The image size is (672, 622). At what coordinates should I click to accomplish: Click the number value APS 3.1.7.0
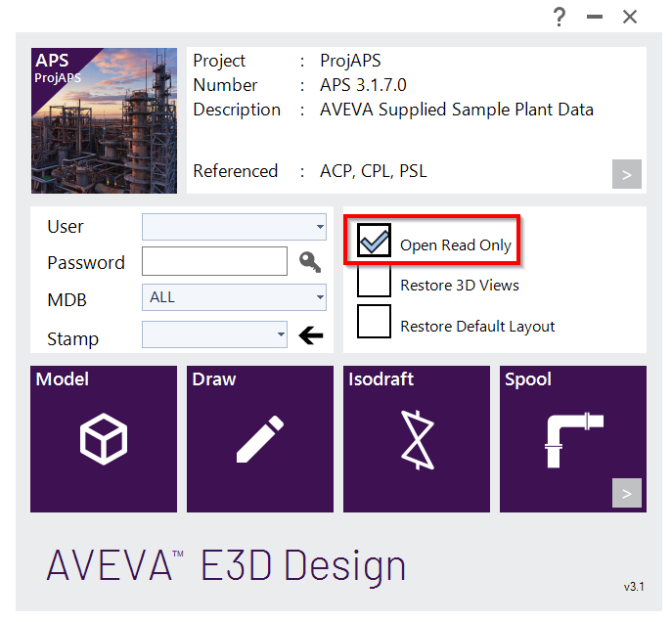click(363, 85)
